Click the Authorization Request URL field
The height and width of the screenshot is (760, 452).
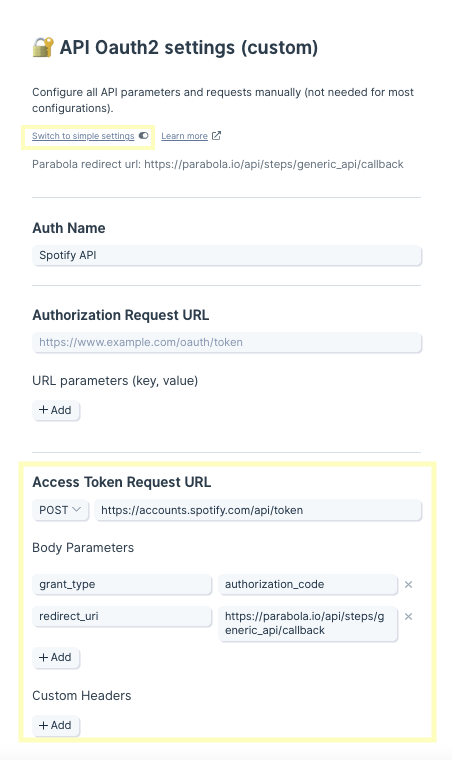[227, 343]
